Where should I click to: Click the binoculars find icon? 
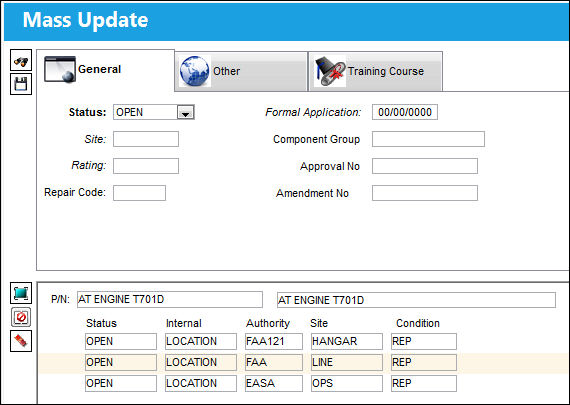(x=21, y=60)
